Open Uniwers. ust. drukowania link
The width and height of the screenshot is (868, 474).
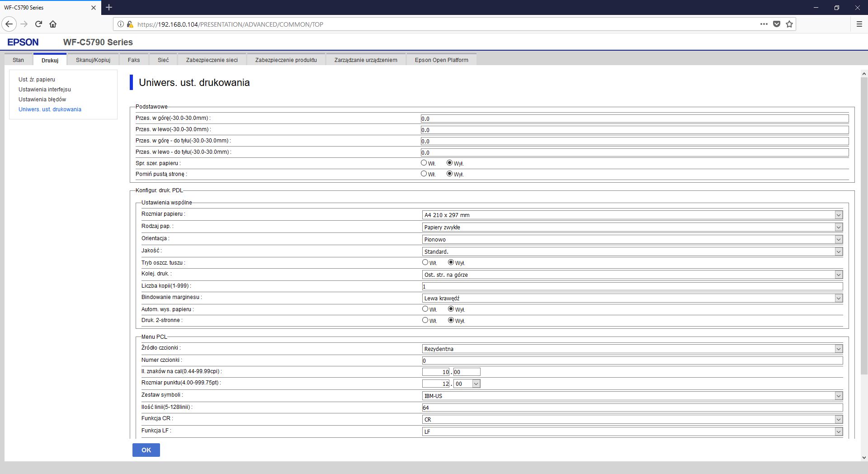point(50,109)
